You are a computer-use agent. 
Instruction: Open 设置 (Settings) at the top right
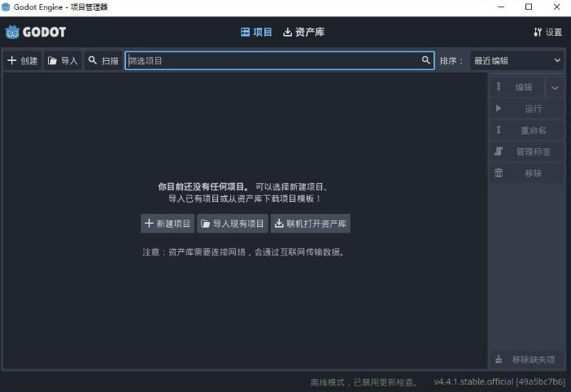click(x=548, y=32)
